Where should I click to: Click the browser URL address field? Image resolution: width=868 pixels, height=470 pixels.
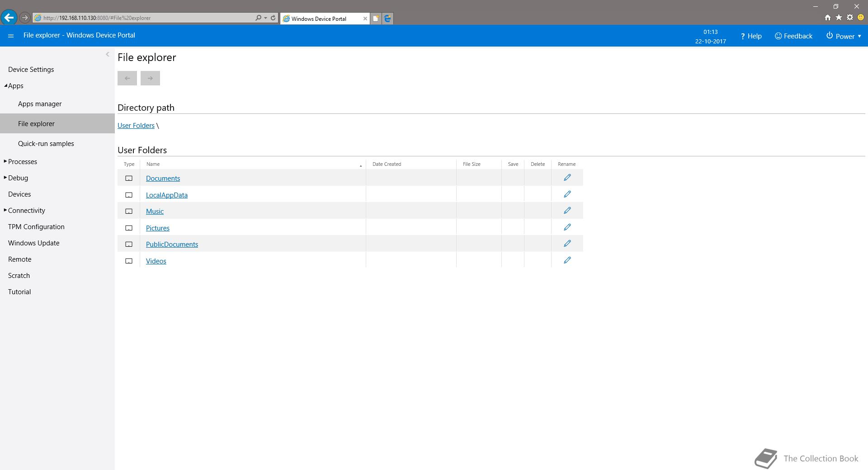tap(147, 18)
